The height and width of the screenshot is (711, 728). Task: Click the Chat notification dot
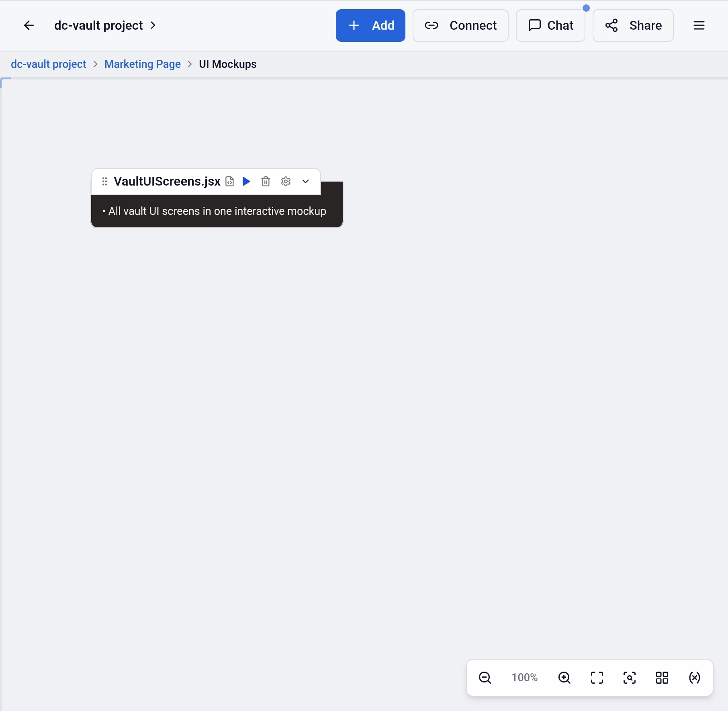(x=586, y=8)
